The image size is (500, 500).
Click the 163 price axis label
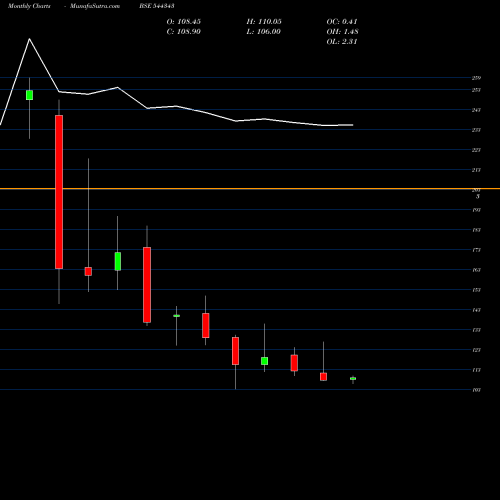tap(476, 270)
